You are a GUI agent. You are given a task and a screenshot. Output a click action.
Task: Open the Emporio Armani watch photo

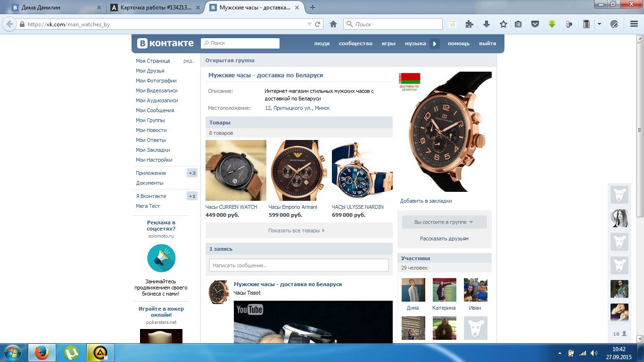click(299, 170)
